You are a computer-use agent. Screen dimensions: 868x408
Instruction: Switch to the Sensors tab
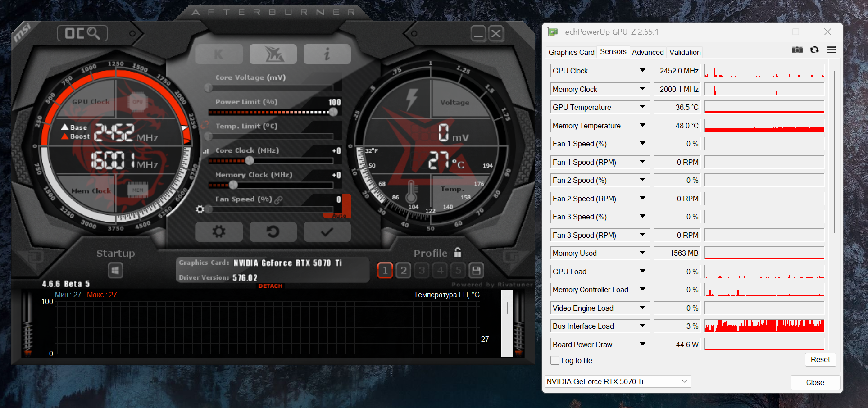(x=613, y=52)
